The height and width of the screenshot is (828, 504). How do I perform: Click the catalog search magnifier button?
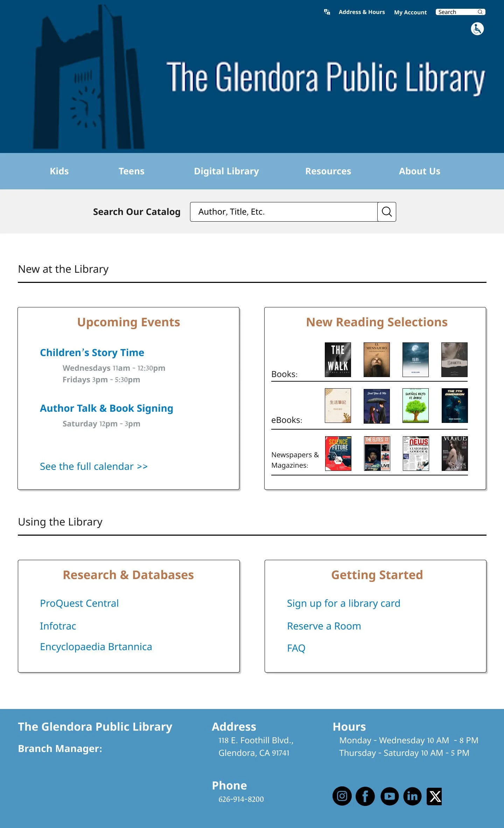[x=386, y=211]
